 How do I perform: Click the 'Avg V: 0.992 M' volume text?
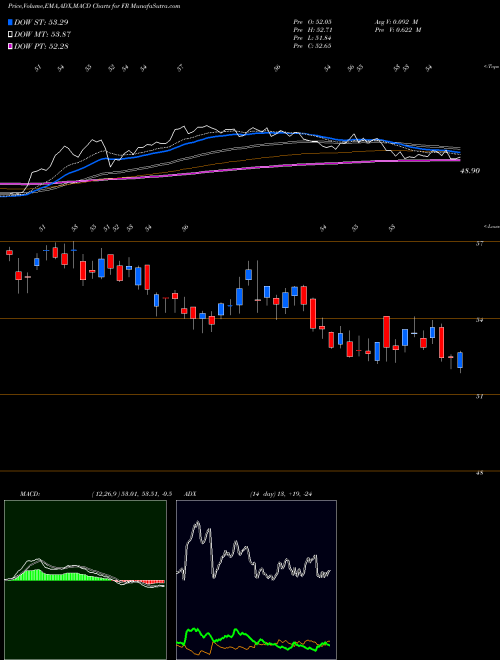click(x=396, y=22)
